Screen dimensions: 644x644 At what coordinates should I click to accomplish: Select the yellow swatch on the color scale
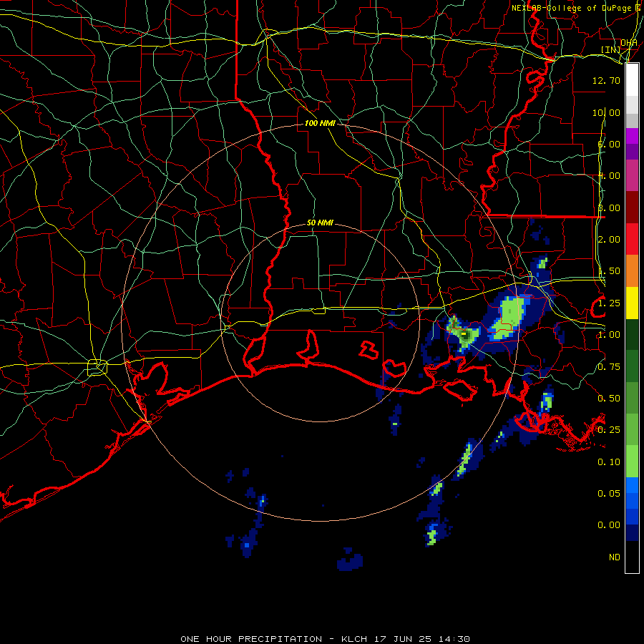coord(632,303)
